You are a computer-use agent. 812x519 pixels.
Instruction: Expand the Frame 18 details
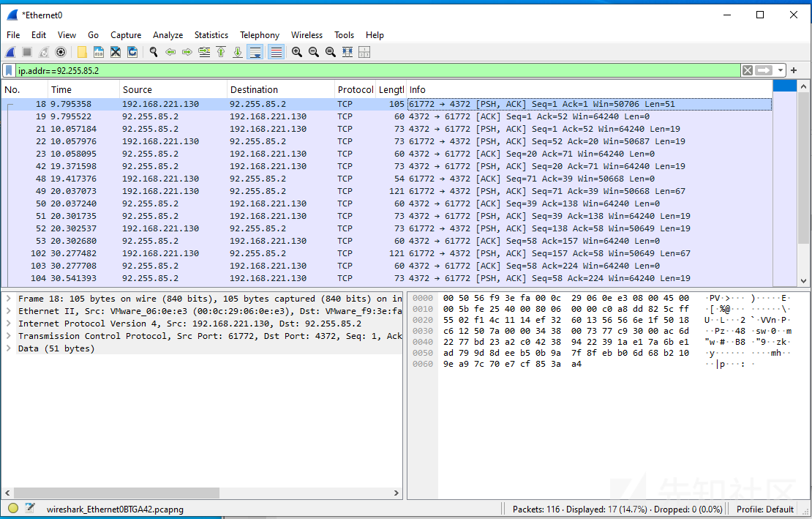9,299
